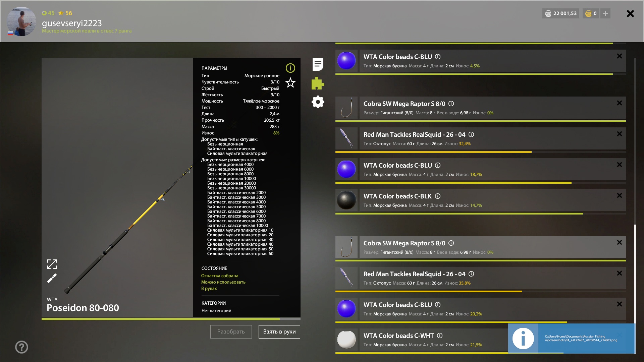The image size is (644, 362).
Task: Show info for RealSquid 32,4% wear
Action: pyautogui.click(x=471, y=134)
